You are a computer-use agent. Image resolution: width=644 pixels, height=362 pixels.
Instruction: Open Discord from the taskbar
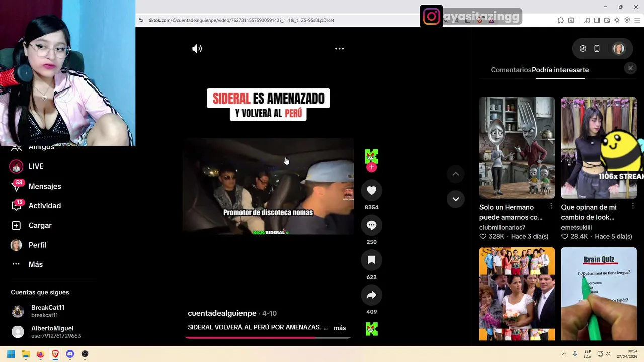point(70,354)
